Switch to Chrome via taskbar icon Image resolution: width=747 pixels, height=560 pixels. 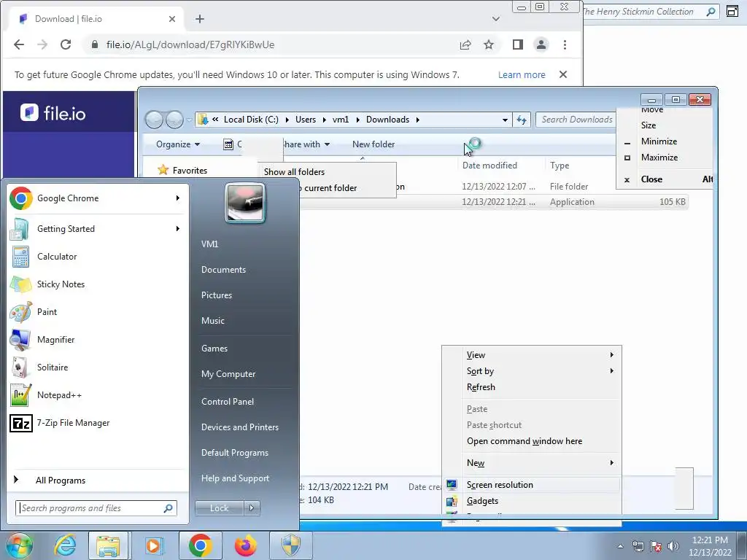pyautogui.click(x=201, y=545)
